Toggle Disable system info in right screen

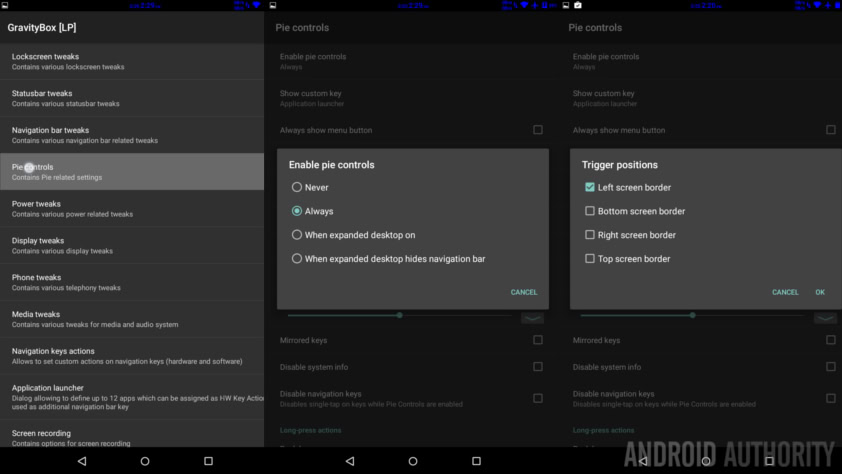[831, 367]
